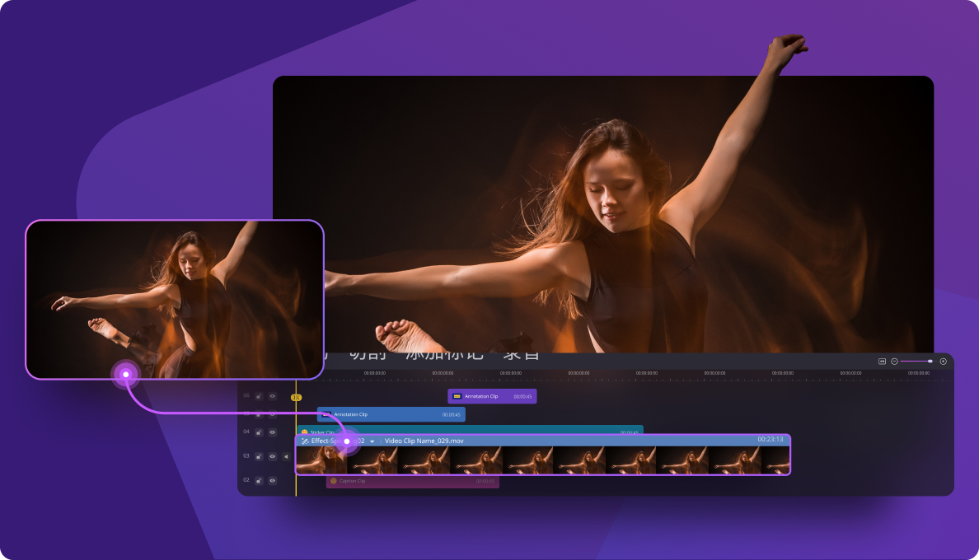Select the Caption Clip on track 02
This screenshot has width=979, height=560.
click(x=413, y=482)
